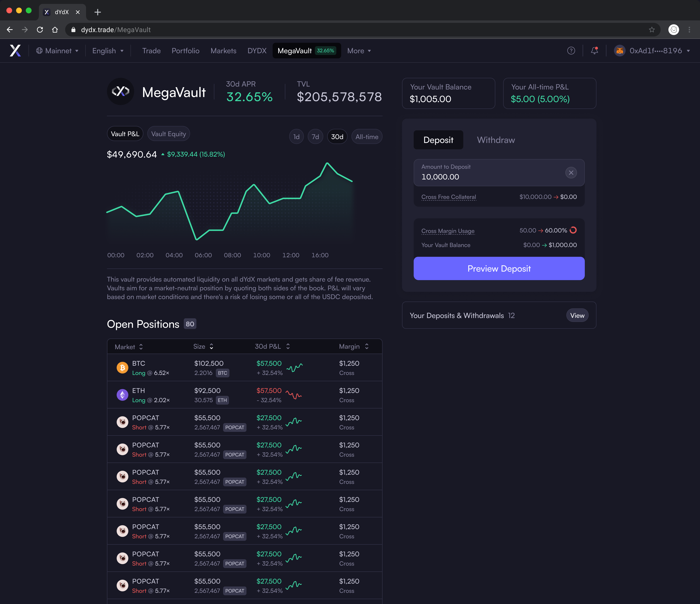Switch the chart to Vault Equity
Image resolution: width=700 pixels, height=604 pixels.
click(x=169, y=134)
